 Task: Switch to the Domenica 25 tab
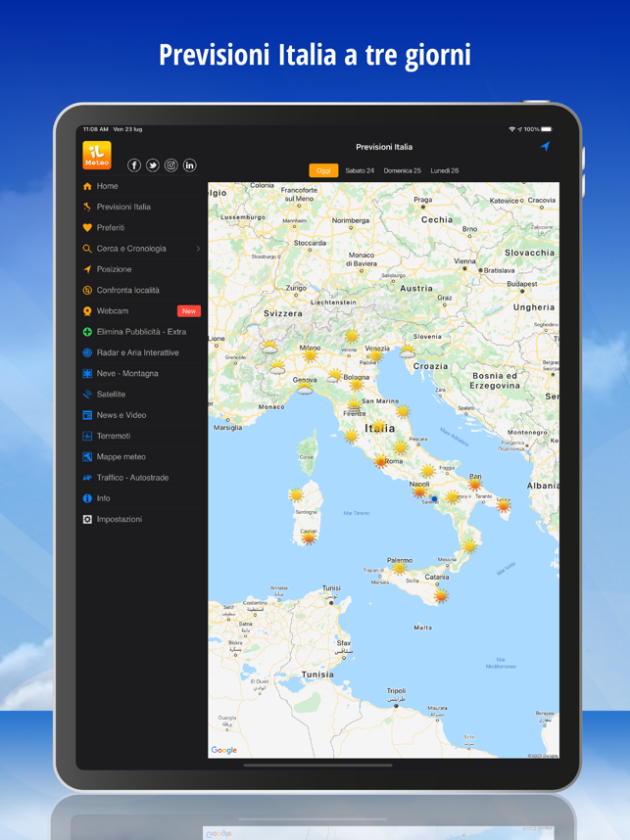[x=402, y=170]
